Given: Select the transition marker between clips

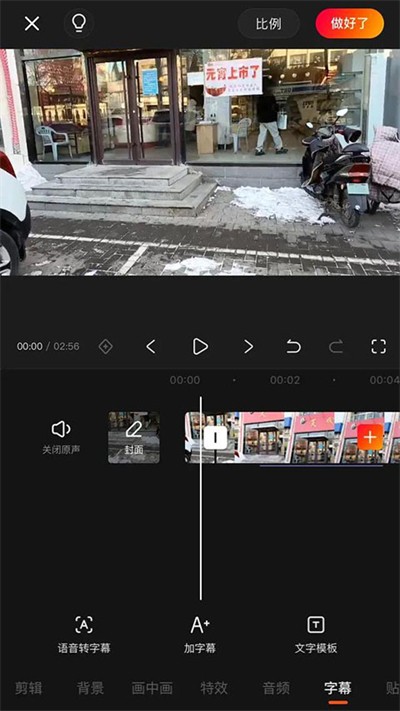Looking at the screenshot, I should tap(215, 438).
